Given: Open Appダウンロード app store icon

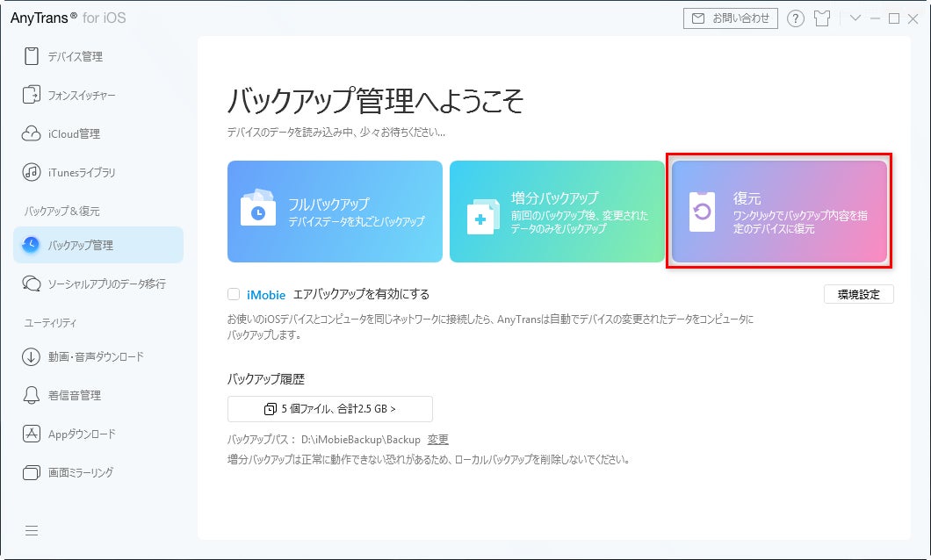Looking at the screenshot, I should click(x=32, y=434).
